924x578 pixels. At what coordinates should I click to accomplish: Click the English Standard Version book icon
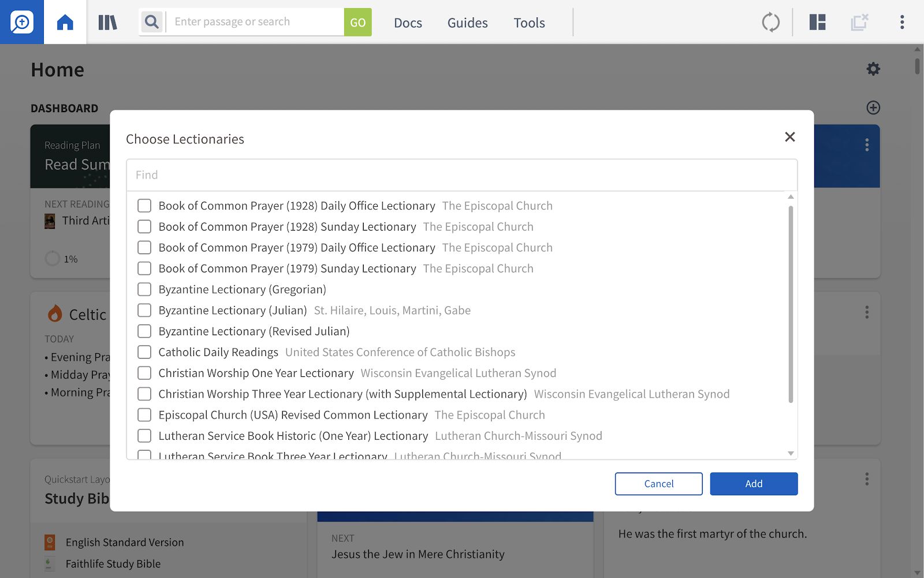pyautogui.click(x=50, y=542)
